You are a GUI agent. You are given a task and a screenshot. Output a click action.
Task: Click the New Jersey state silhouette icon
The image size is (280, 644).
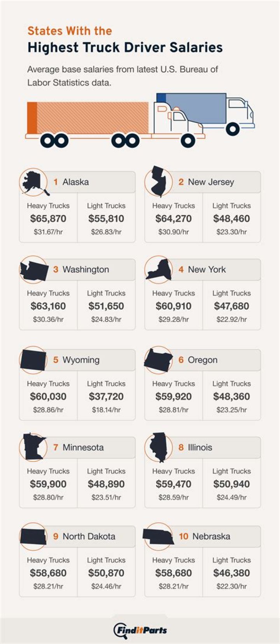[159, 182]
